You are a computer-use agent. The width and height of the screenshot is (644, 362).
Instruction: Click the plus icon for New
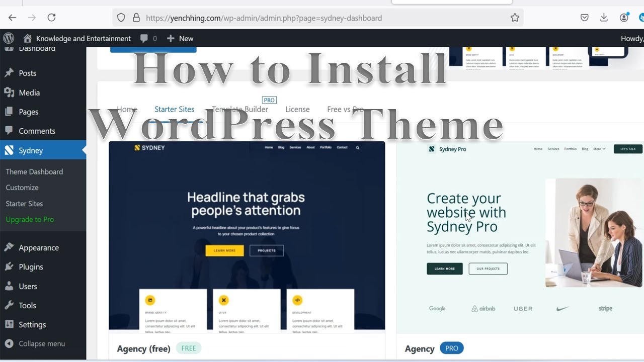point(171,38)
